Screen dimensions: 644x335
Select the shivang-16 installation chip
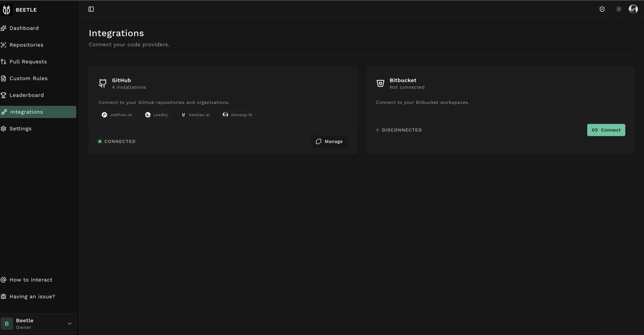click(237, 115)
